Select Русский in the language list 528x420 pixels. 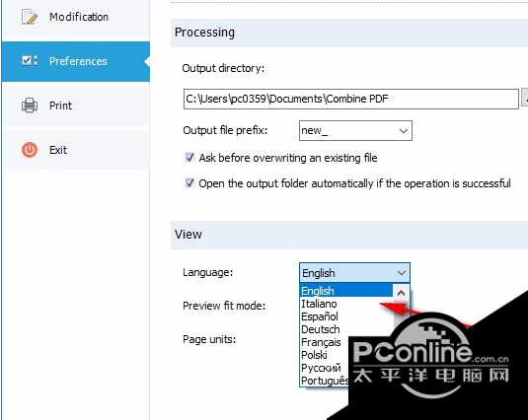(325, 368)
